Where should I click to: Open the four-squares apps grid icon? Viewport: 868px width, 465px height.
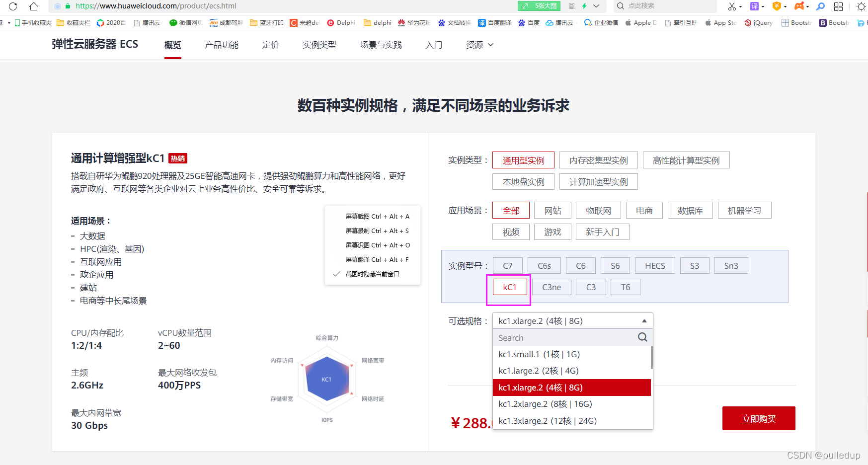pos(839,6)
